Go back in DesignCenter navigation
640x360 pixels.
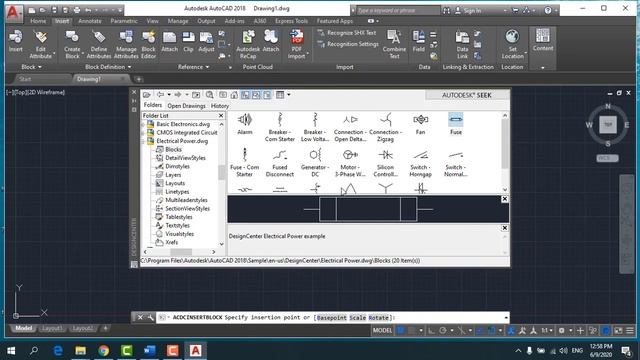[160, 95]
